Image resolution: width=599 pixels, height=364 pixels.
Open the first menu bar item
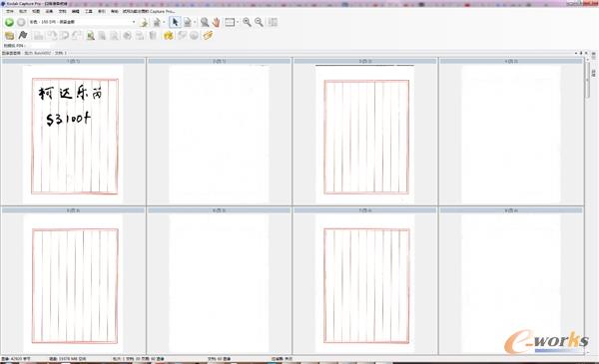(x=10, y=11)
